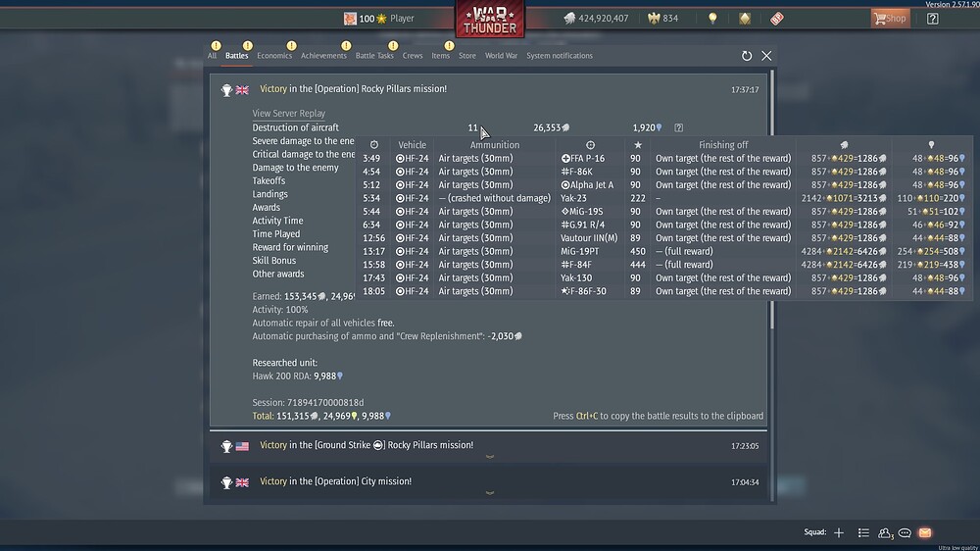This screenshot has width=980, height=551.
Task: Switch to the Store tab
Action: coord(466,56)
